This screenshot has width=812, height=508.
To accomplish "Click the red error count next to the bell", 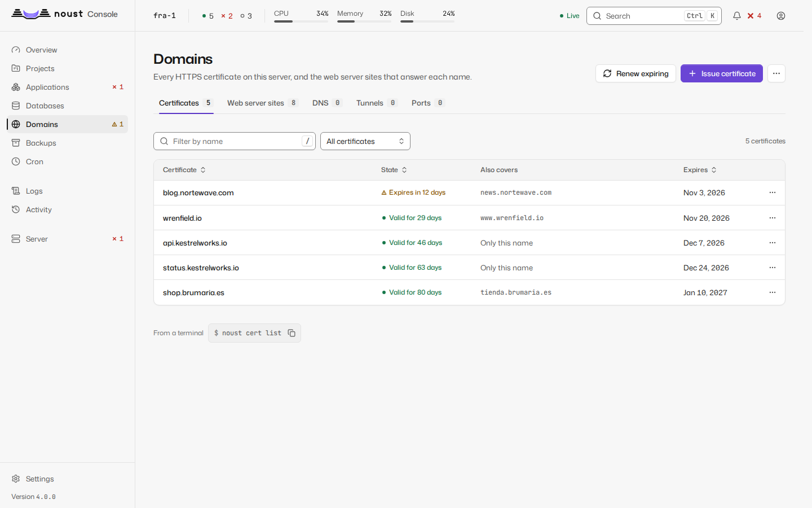I will pos(754,16).
